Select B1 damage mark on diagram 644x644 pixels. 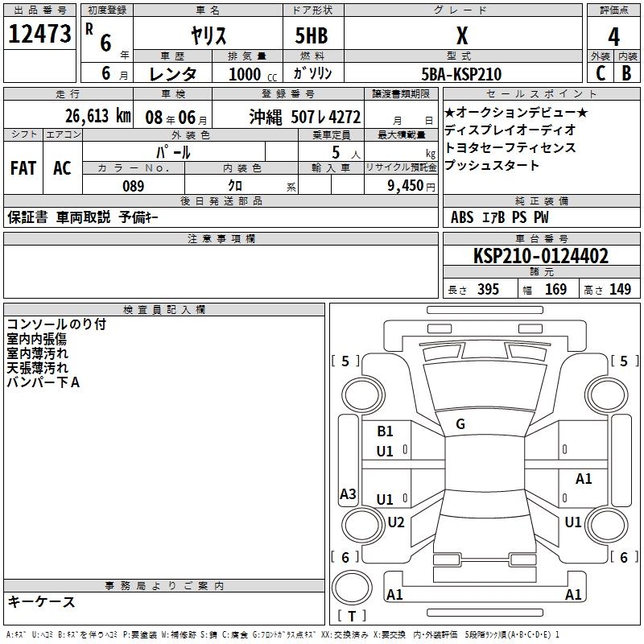click(385, 431)
